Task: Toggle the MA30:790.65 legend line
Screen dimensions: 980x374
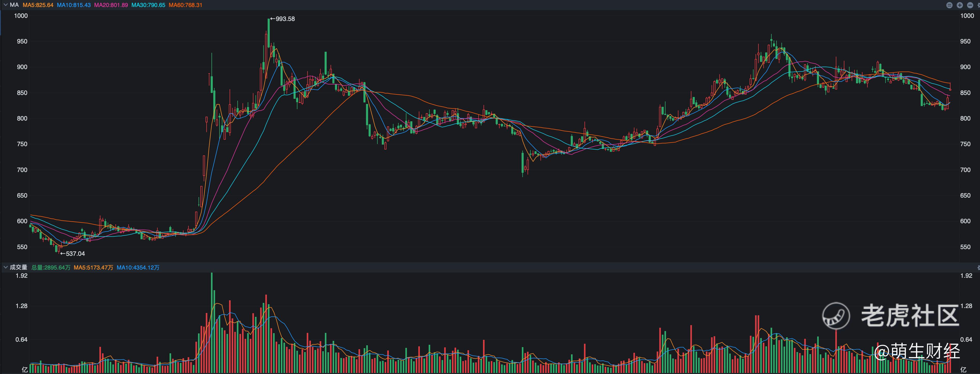Action: click(x=148, y=5)
